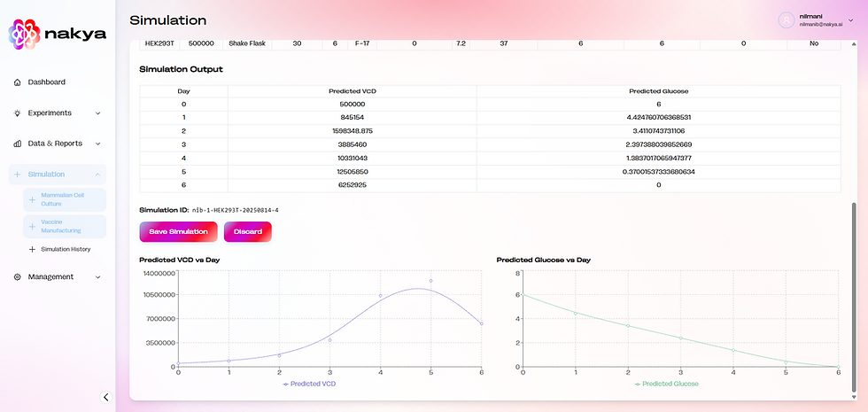
Task: Click the scrollbar down arrow
Action: point(854,397)
